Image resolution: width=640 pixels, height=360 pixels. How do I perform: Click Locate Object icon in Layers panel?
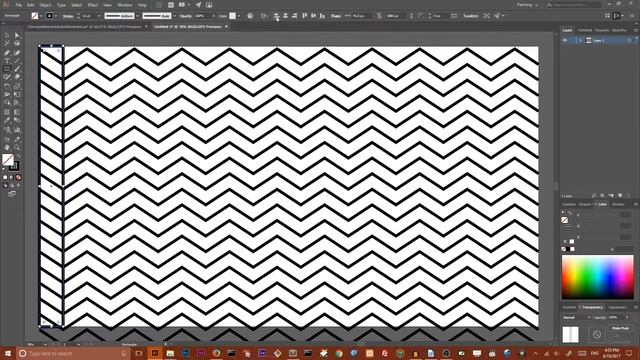tap(594, 196)
